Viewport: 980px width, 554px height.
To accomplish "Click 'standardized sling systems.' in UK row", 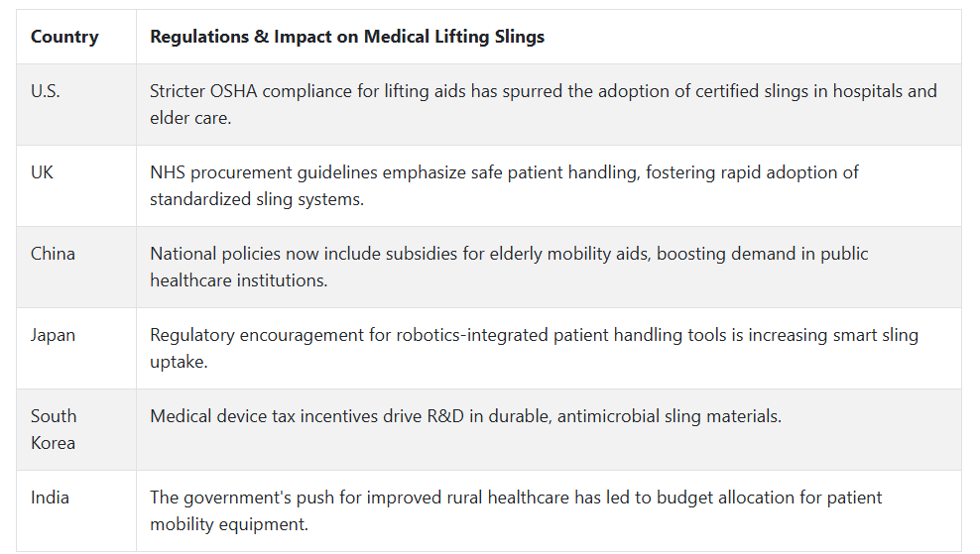I will click(257, 199).
